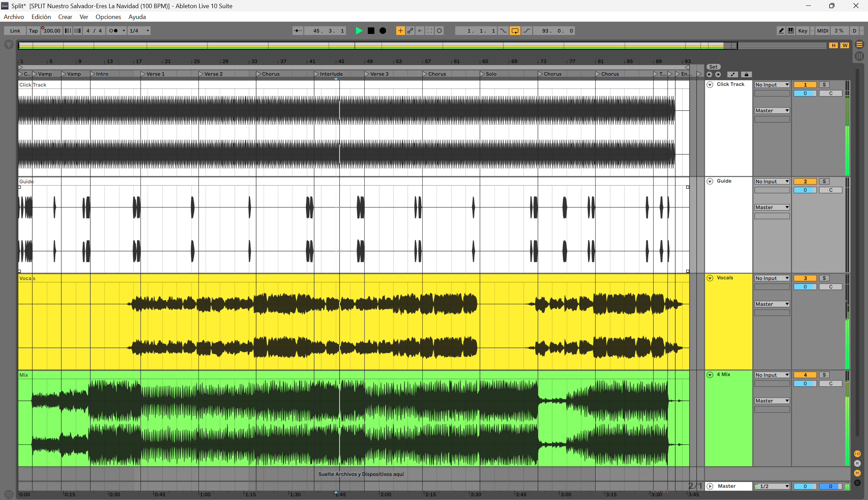Viewport: 868px width, 500px height.
Task: Click the Set locator button
Action: [x=713, y=67]
